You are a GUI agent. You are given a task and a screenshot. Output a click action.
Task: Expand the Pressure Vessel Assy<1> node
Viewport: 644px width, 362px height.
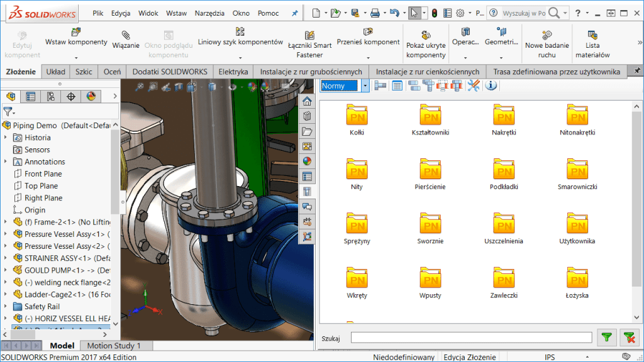[x=5, y=234]
